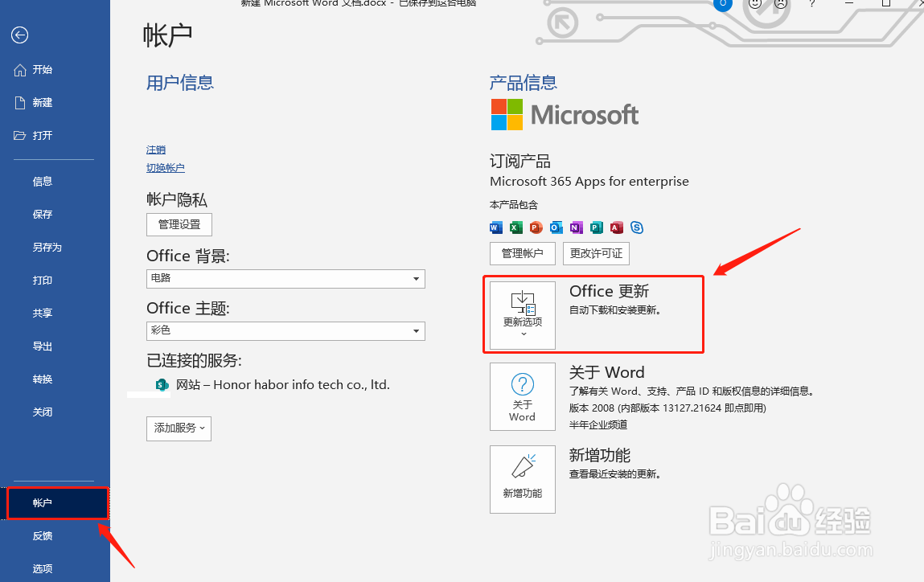Click the Outlook app icon in product list
The image size is (924, 582).
point(556,227)
